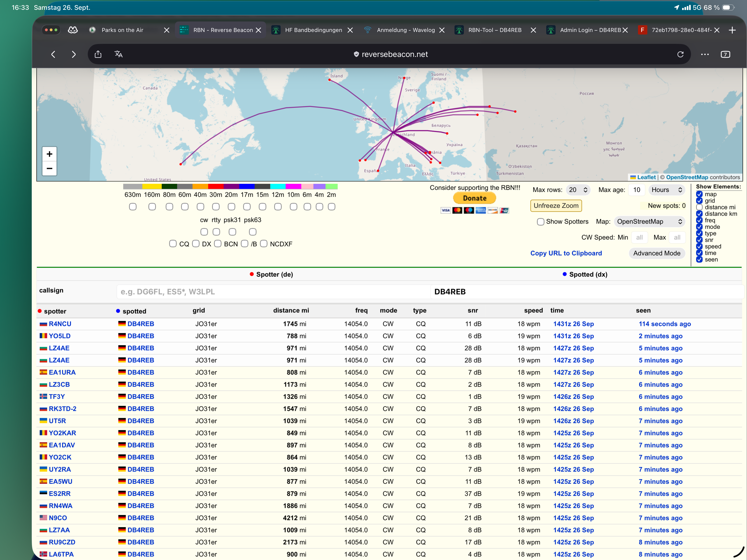Tick the CQ type checkbox
Image resolution: width=747 pixels, height=560 pixels.
click(x=173, y=244)
